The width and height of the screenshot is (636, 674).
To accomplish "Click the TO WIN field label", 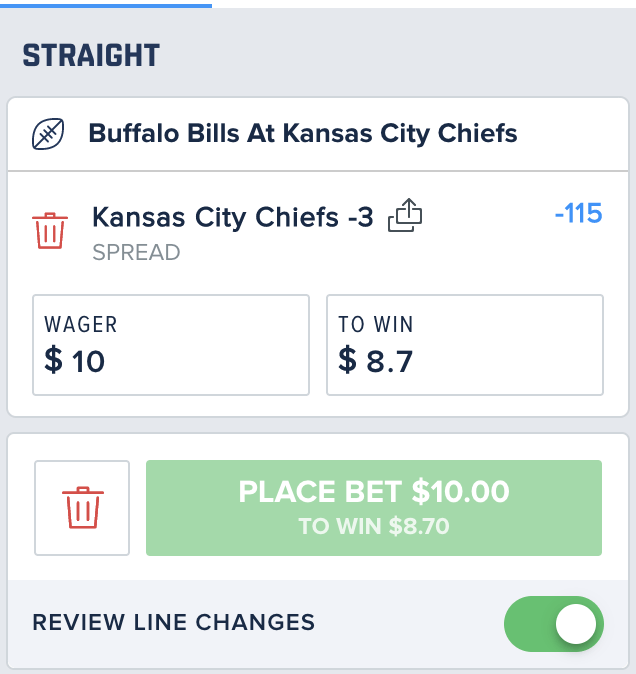I will (x=376, y=325).
